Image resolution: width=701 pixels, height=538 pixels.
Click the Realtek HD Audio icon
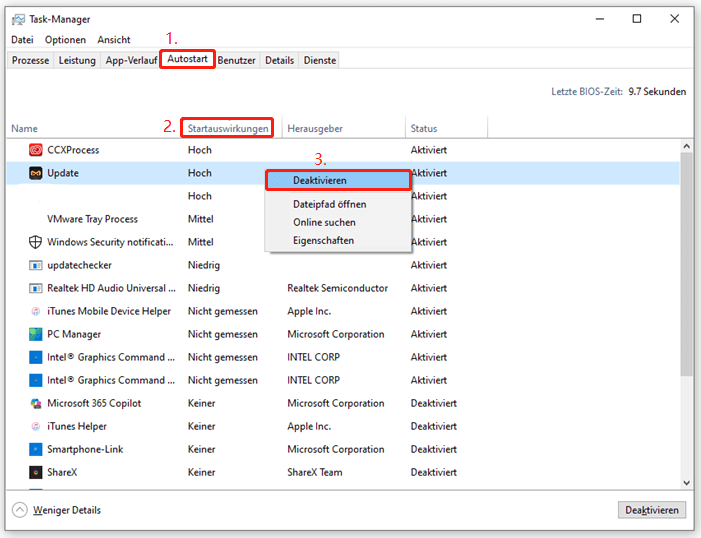(36, 288)
